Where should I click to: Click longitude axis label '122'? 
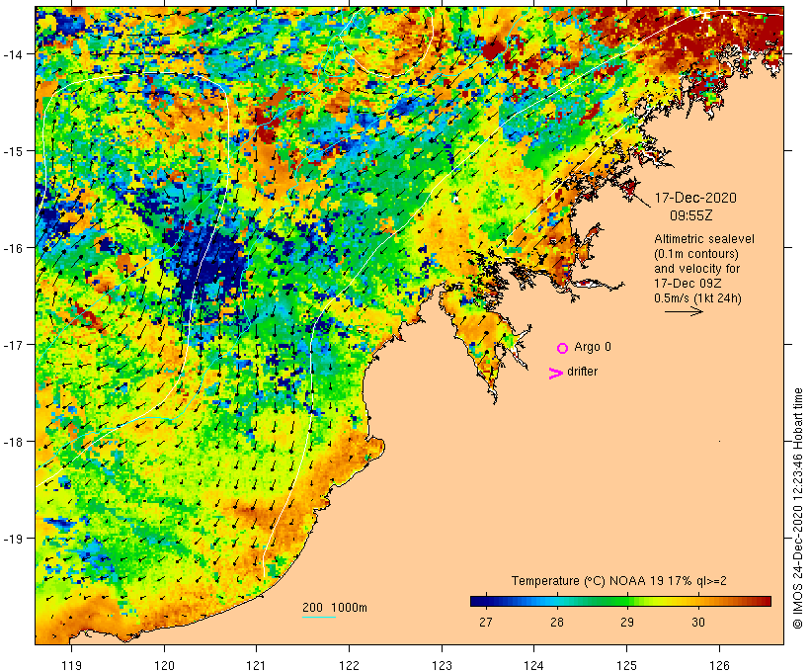pos(350,665)
